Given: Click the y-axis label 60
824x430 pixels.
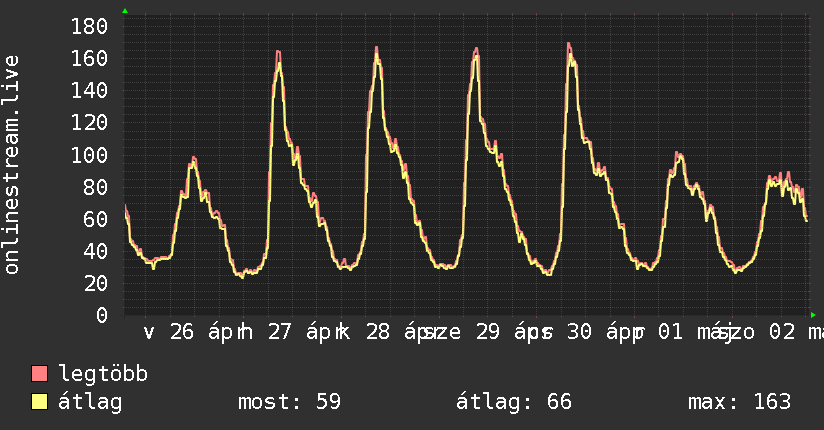Looking at the screenshot, I should [x=96, y=219].
